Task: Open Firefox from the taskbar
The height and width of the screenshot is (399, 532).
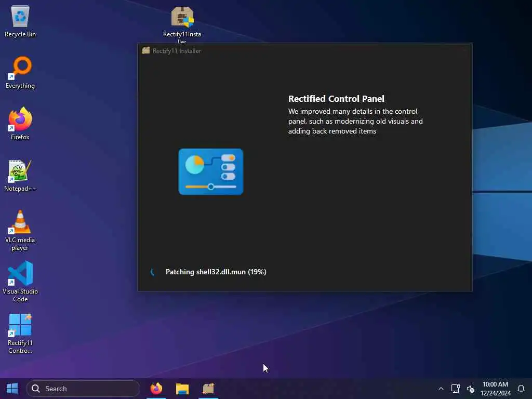Action: (156, 389)
